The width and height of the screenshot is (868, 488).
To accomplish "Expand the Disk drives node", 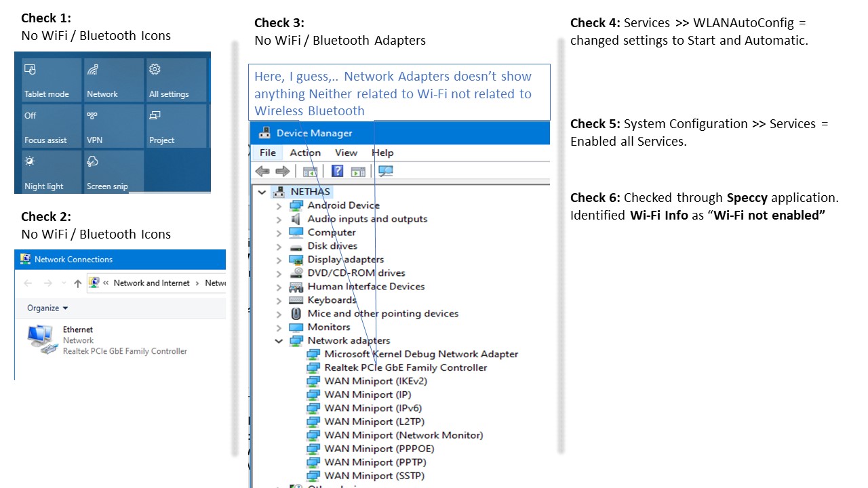I will (x=279, y=246).
